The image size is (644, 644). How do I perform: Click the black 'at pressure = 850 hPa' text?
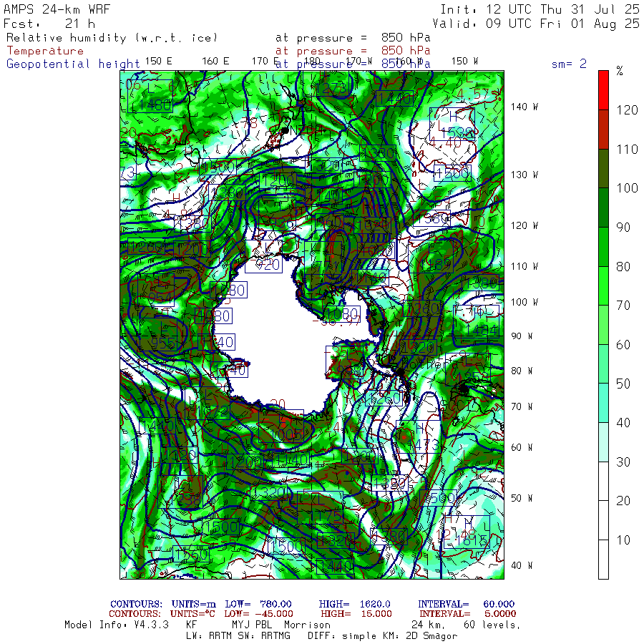353,38
